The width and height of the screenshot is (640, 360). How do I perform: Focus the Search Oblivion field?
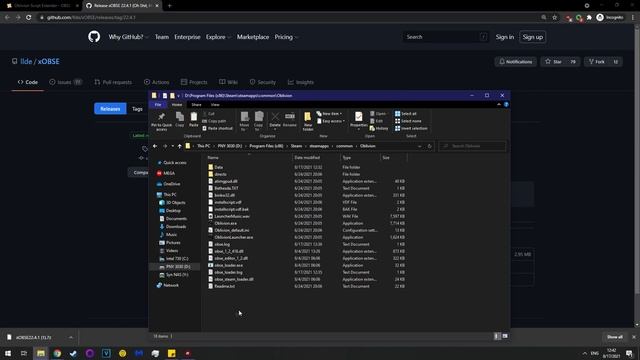472,146
